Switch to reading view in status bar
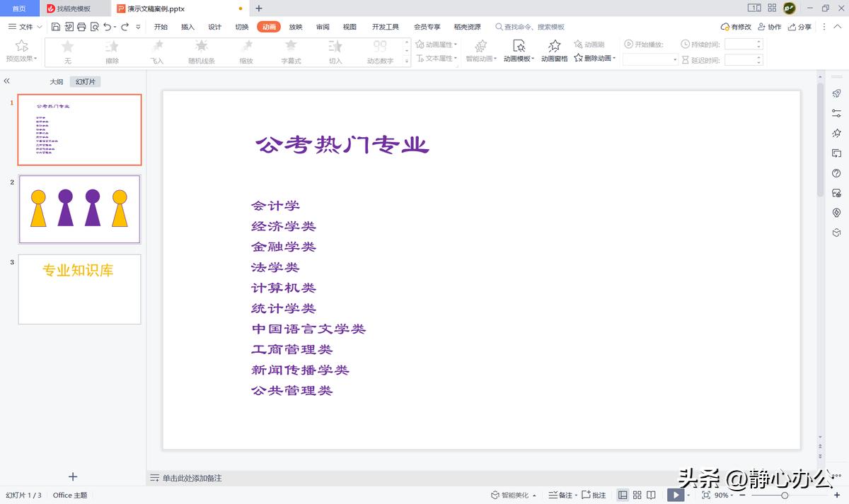Viewport: 849px width, 504px height. point(650,495)
